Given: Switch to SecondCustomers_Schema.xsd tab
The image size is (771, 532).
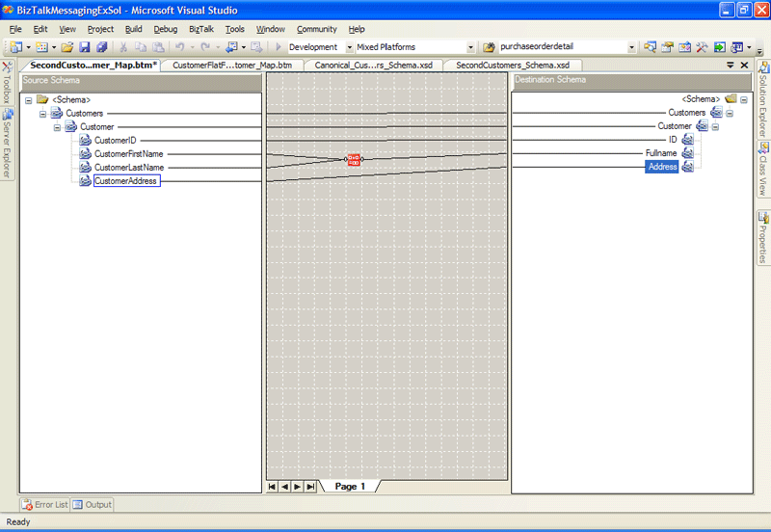Looking at the screenshot, I should pos(513,65).
